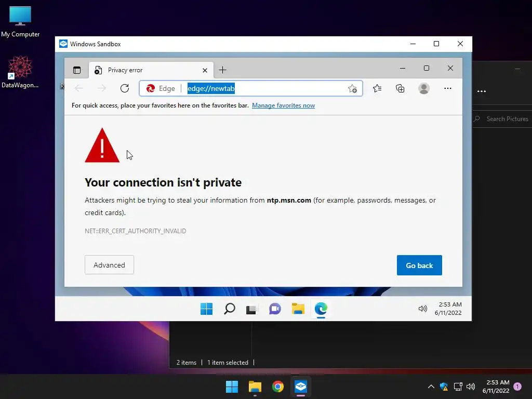Open Edge Settings and more menu
Screen dimensions: 532x399
pyautogui.click(x=447, y=88)
